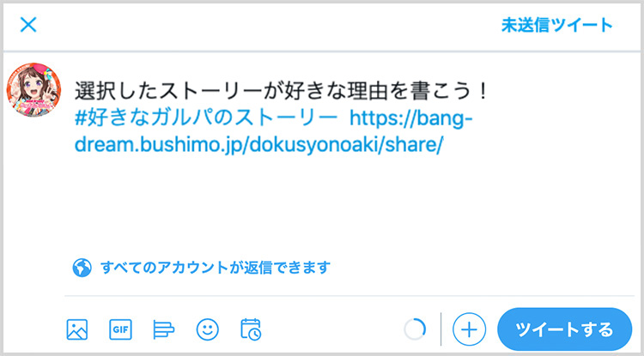Add a poll with the poll icon
The height and width of the screenshot is (356, 644).
[x=164, y=329]
